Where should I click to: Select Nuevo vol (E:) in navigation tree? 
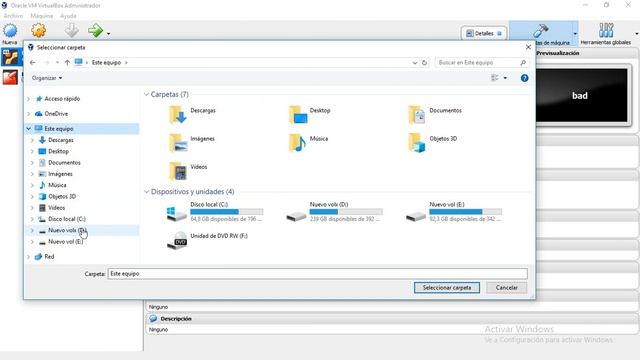(x=65, y=242)
